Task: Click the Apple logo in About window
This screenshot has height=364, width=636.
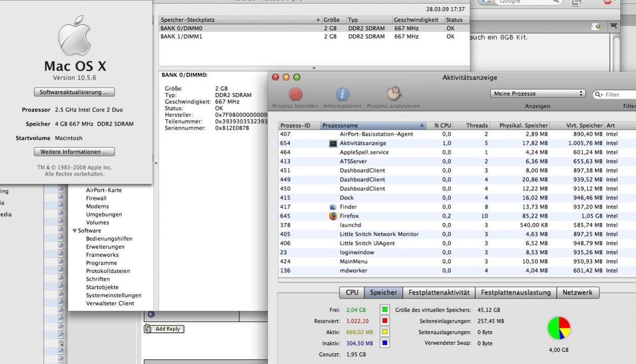Action: point(74,34)
